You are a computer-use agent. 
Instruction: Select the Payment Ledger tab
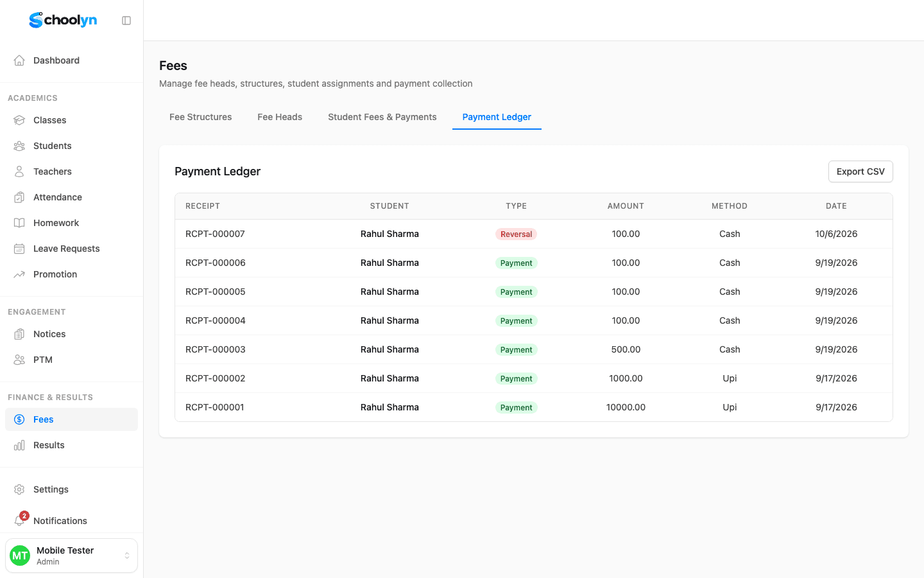point(497,117)
